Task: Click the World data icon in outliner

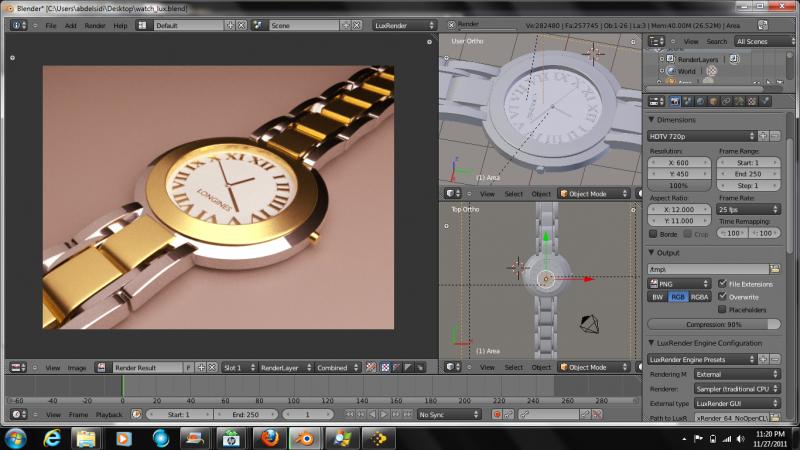Action: click(671, 71)
